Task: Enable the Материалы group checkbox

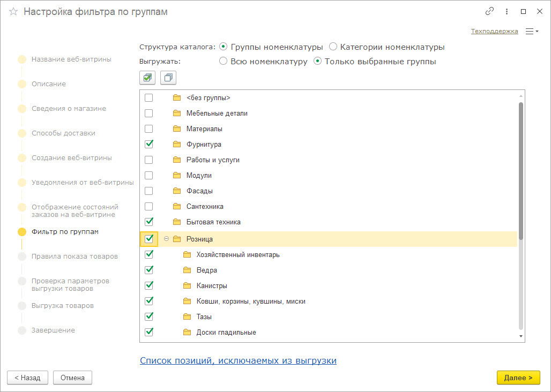Action: point(149,129)
